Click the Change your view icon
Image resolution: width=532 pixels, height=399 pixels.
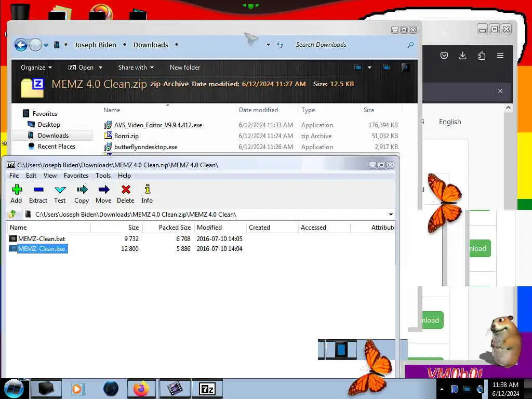pyautogui.click(x=358, y=68)
